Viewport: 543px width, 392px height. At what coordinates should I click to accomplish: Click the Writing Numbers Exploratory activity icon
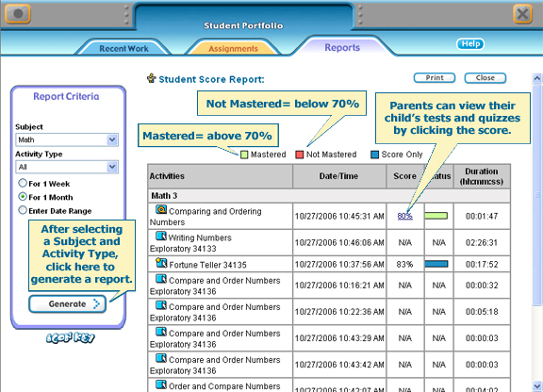tap(161, 237)
